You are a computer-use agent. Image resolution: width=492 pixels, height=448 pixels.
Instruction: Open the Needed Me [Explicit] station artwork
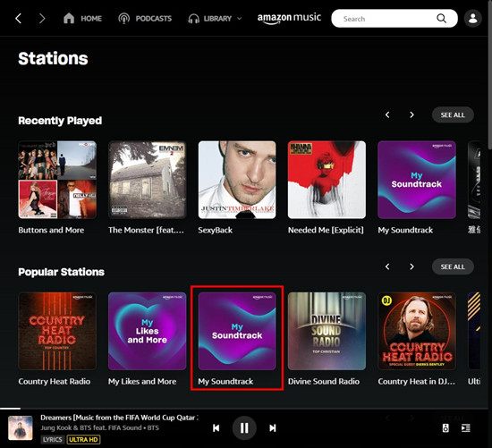[x=327, y=180]
